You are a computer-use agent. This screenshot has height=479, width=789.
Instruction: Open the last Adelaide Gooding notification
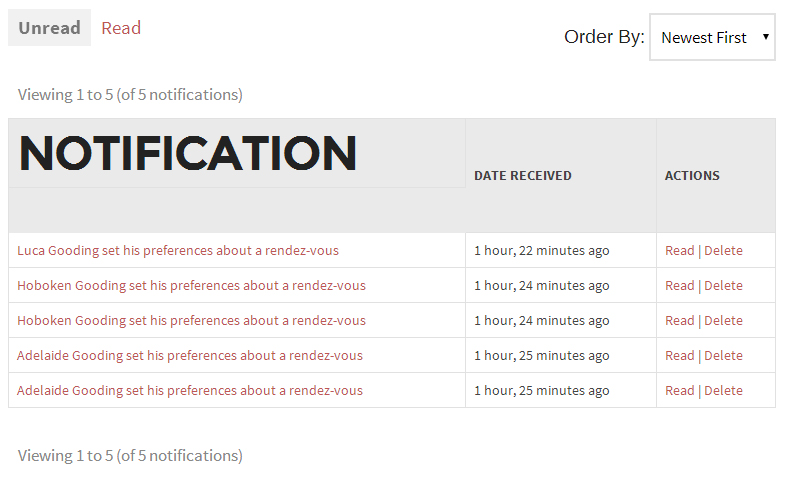coord(190,390)
